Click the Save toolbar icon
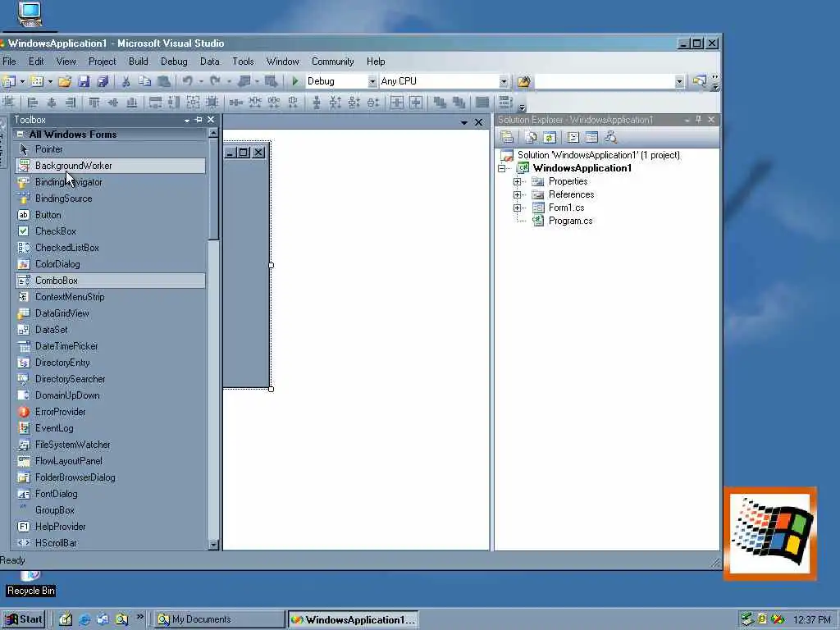 point(84,81)
